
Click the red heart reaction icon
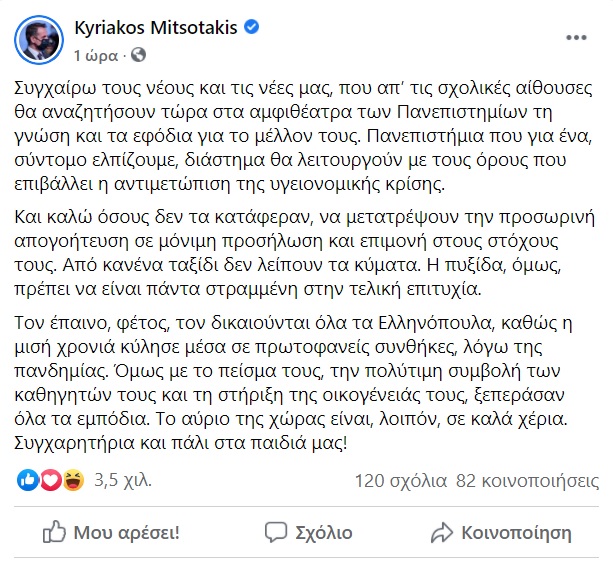coord(50,480)
